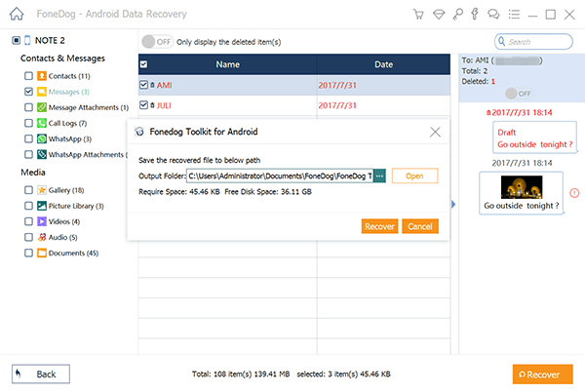Open the menu list icon
Viewport: 585px width, 392px height.
click(514, 15)
